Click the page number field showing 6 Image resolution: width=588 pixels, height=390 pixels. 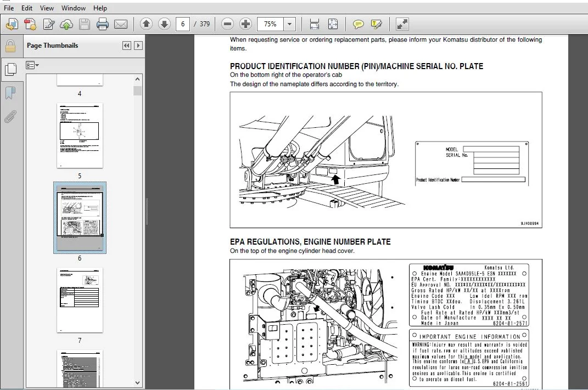[183, 24]
